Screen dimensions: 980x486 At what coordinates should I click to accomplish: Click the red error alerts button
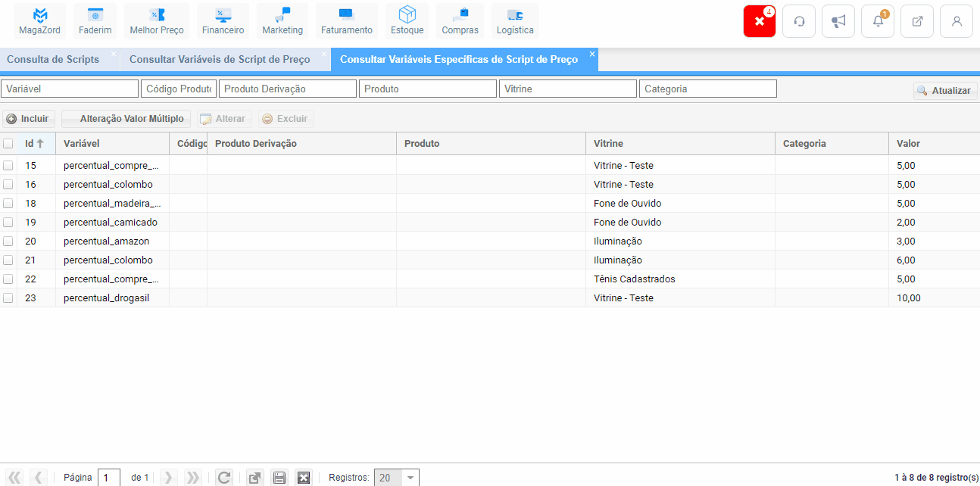[760, 21]
